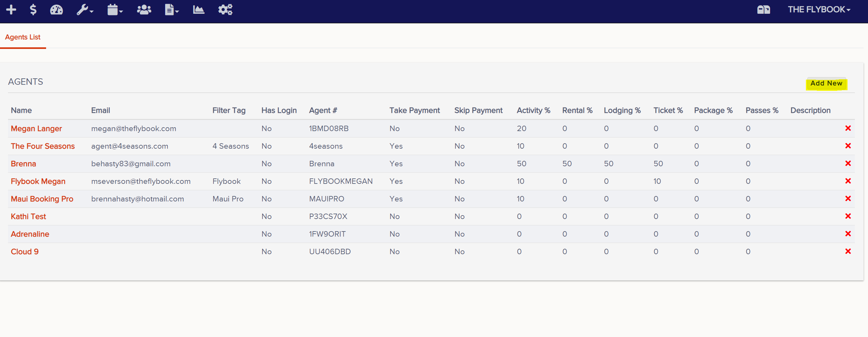Click the Skip Payment column header
The width and height of the screenshot is (868, 337).
(478, 110)
